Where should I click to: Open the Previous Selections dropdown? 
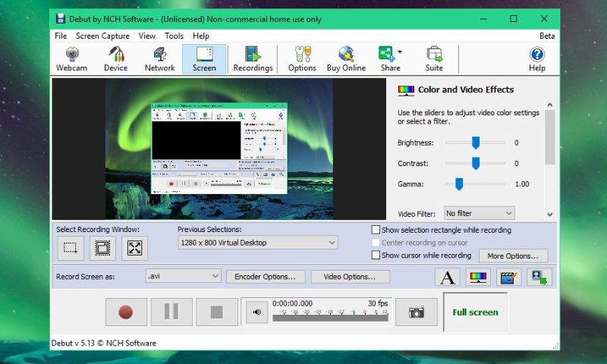tap(257, 243)
